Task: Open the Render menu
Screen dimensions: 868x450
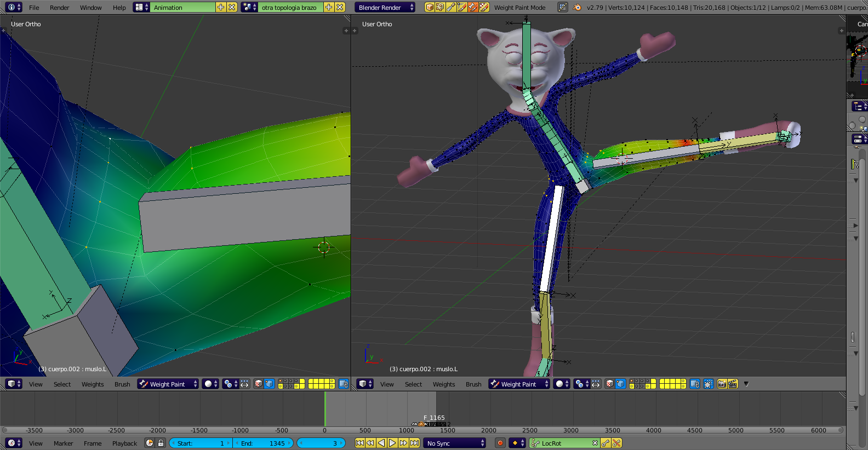Action: coord(59,8)
